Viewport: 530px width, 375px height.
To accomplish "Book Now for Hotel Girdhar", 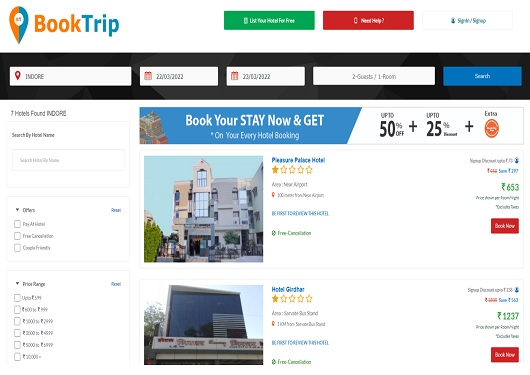I will [x=505, y=355].
